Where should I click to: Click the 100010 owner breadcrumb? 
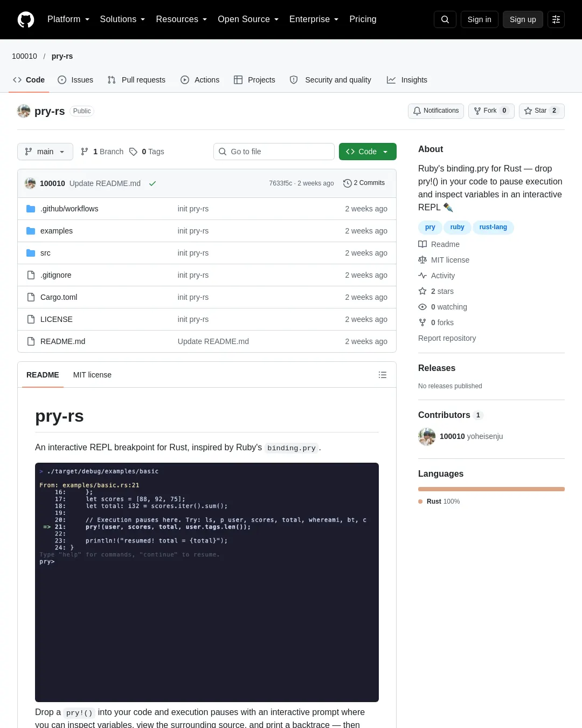[24, 56]
